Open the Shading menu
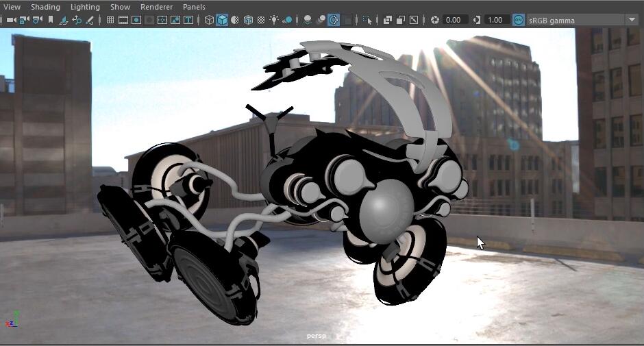644x346 pixels. pyautogui.click(x=45, y=7)
